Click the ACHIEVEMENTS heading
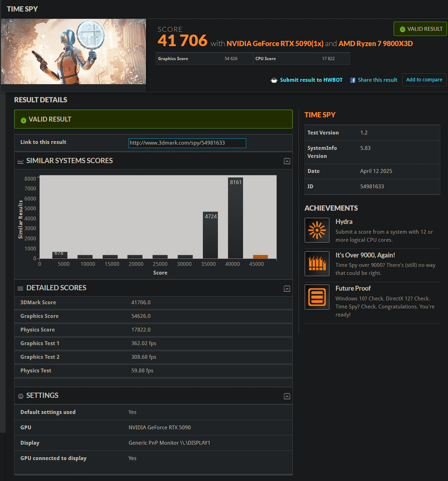This screenshot has height=481, width=448. point(331,208)
